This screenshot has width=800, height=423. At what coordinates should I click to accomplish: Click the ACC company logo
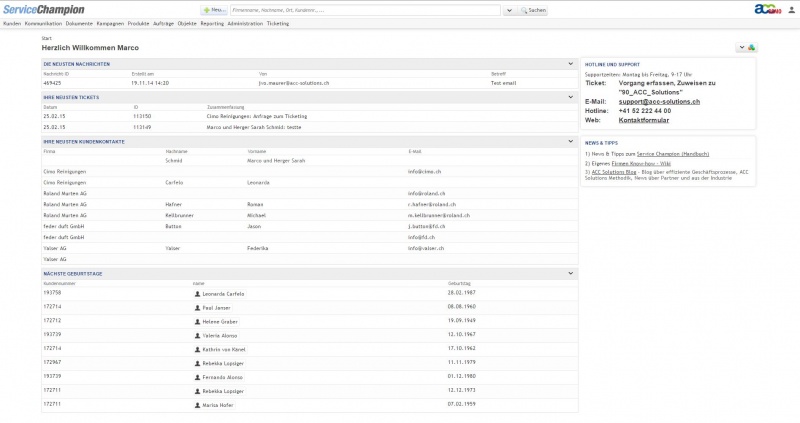pos(768,9)
